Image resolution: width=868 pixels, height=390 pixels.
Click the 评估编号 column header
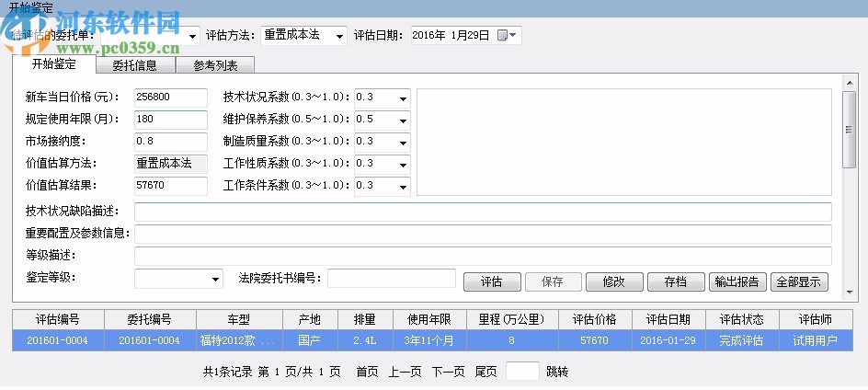click(x=58, y=320)
